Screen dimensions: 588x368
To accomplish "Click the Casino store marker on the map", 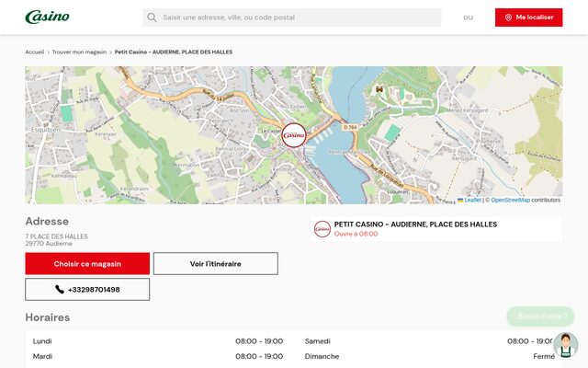I will click(x=294, y=135).
